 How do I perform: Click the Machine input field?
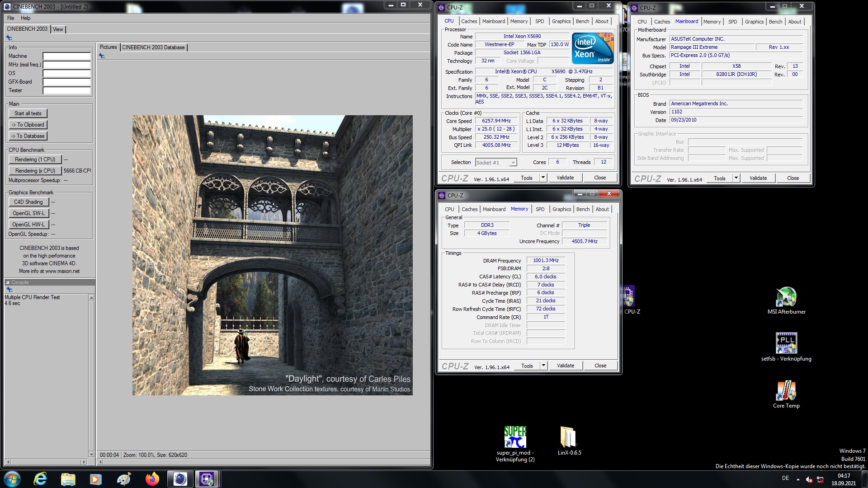[x=67, y=56]
